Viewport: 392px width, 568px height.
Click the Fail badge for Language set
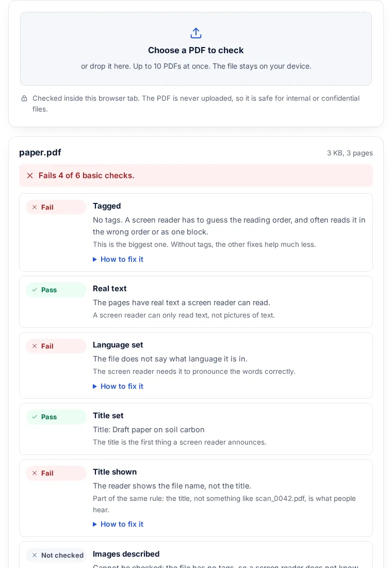click(56, 346)
